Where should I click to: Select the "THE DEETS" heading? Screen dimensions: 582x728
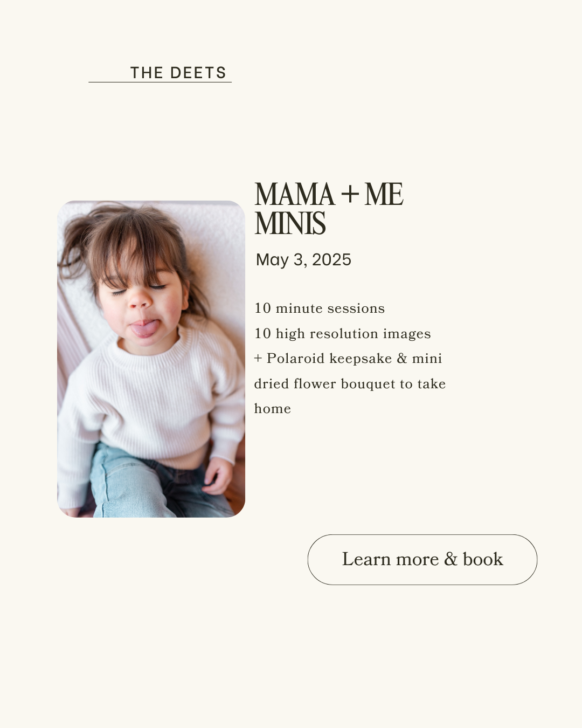(178, 73)
